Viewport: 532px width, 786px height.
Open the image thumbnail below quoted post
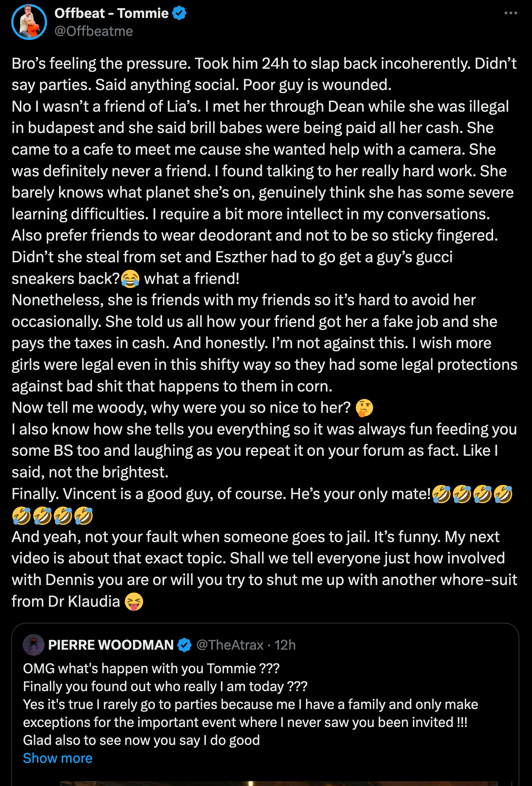tap(279, 783)
